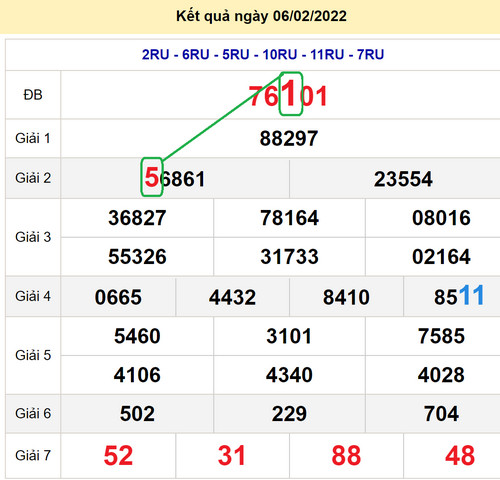Click the 'Giải 2' row label
Screen dimensions: 500x480
tap(33, 178)
